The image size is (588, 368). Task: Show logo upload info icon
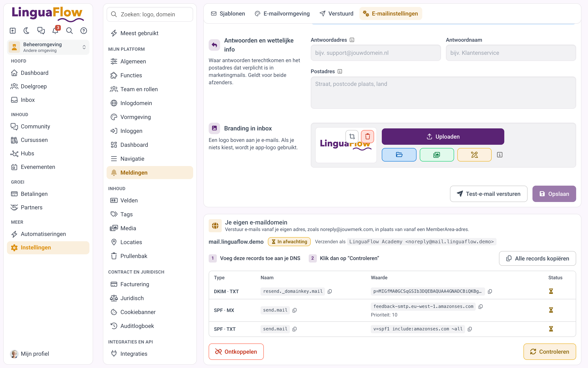(500, 155)
